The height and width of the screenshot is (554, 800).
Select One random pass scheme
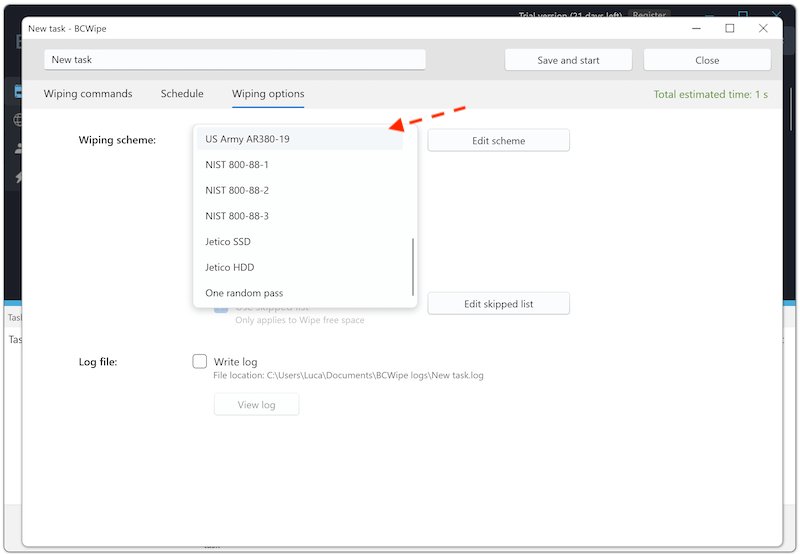click(299, 293)
